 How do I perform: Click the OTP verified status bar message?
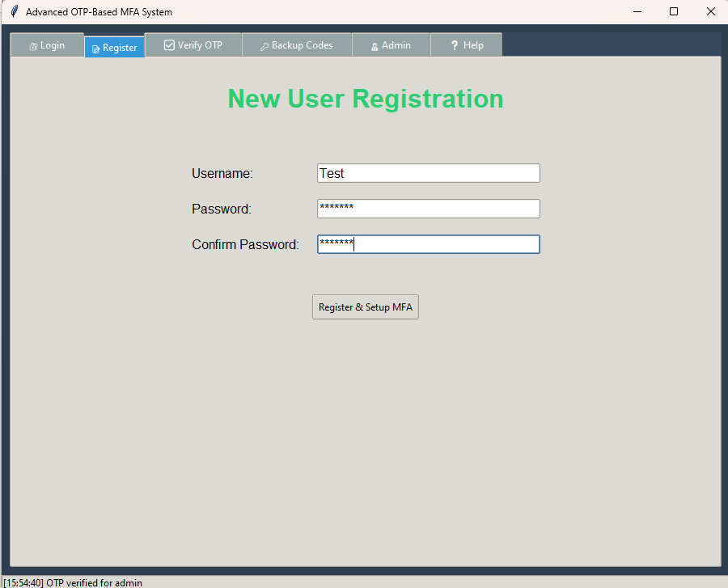click(x=73, y=582)
